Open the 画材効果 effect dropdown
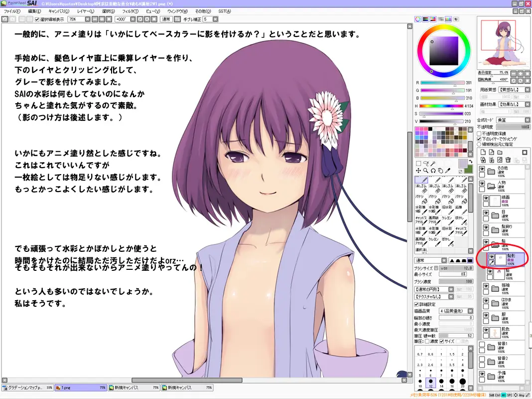 point(527,104)
